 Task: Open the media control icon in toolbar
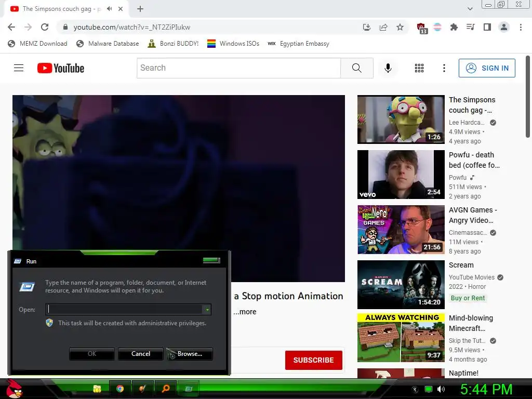pos(470,27)
